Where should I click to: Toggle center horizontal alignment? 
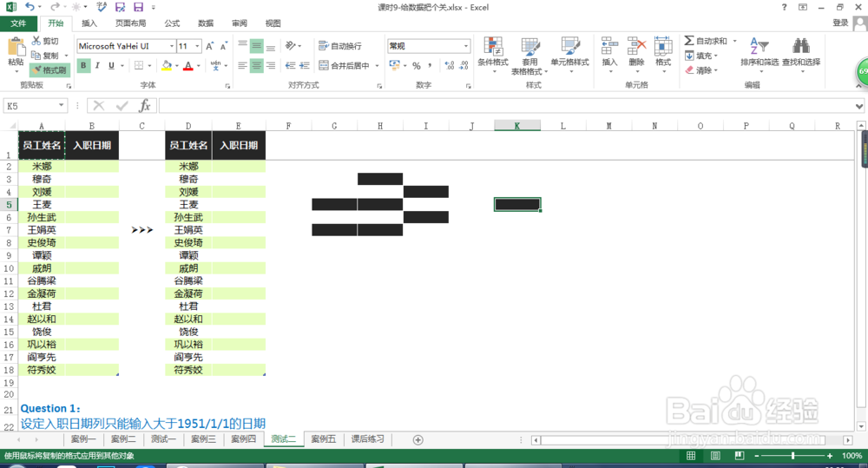coord(256,65)
